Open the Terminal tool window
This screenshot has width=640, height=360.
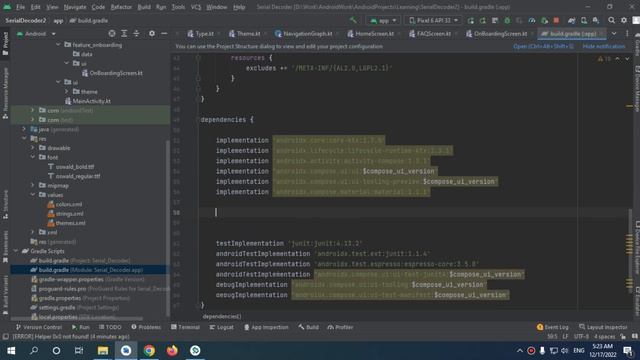[x=185, y=327]
